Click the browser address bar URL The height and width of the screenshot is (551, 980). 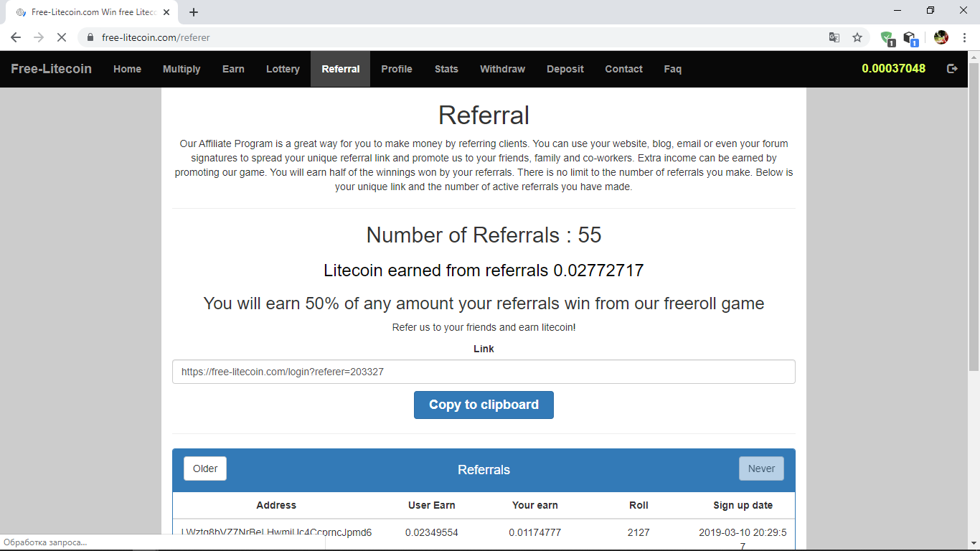click(x=156, y=37)
